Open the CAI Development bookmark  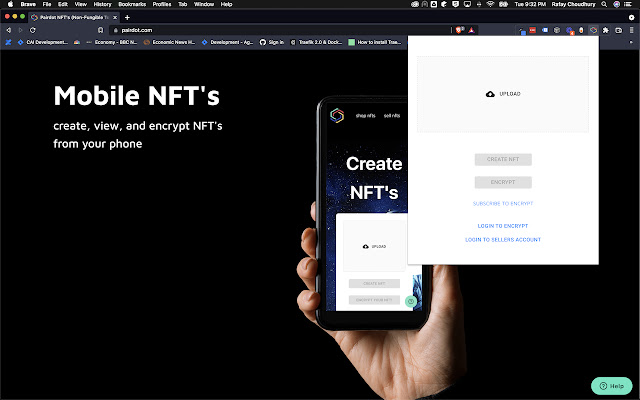(x=43, y=42)
